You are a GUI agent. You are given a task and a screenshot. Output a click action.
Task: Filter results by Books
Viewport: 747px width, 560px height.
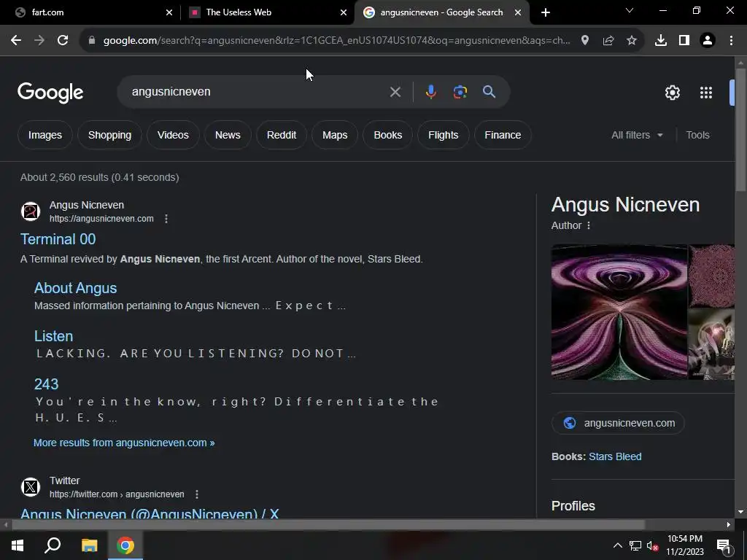(388, 135)
